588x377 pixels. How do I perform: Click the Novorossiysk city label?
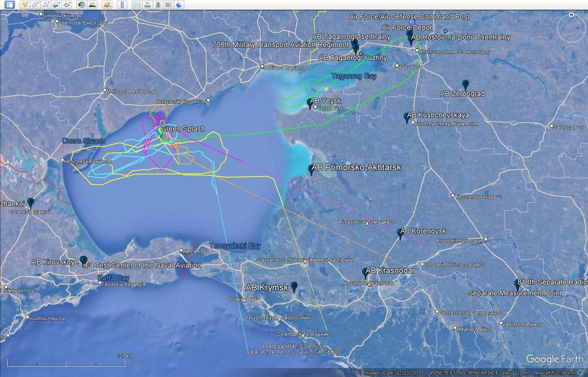(279, 318)
